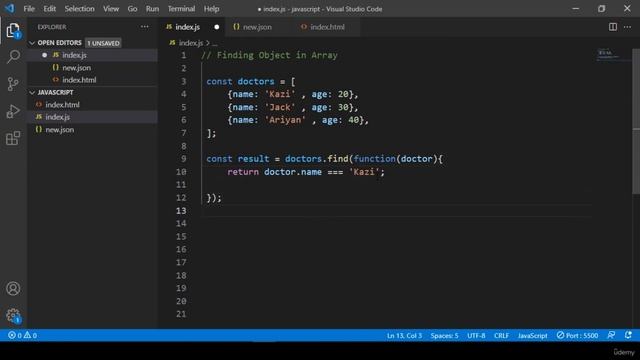This screenshot has height=360, width=640.
Task: Open index.js in JAVASCRIPT folder
Action: tap(93, 117)
